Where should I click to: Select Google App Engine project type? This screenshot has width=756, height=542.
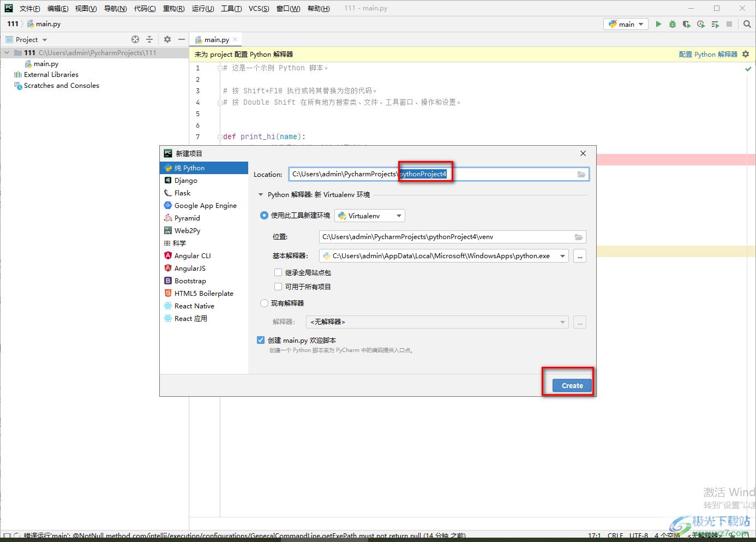pyautogui.click(x=204, y=206)
